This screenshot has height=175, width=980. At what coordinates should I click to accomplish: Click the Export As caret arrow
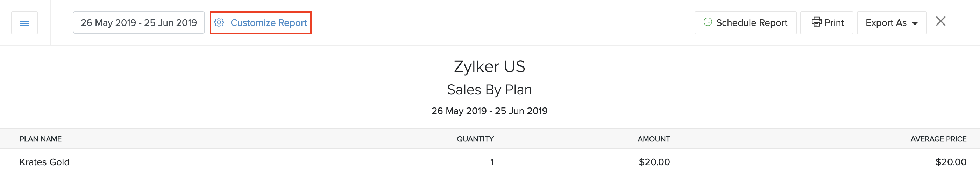pyautogui.click(x=915, y=23)
